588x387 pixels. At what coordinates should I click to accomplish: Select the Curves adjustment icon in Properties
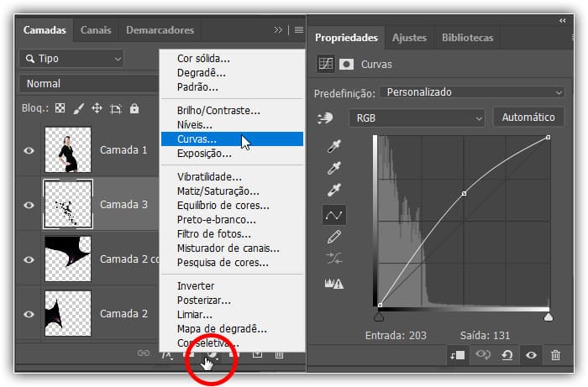point(325,64)
